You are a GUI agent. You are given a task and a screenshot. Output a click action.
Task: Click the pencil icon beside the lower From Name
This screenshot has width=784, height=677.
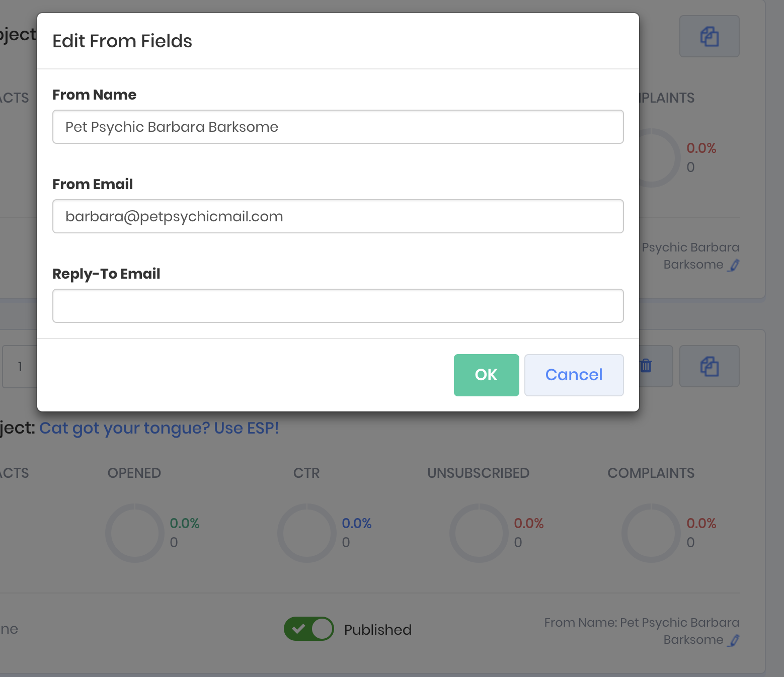pyautogui.click(x=735, y=640)
